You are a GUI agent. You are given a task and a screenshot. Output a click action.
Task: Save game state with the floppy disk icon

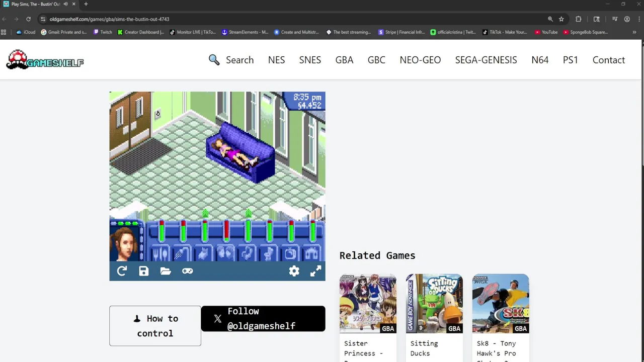(144, 271)
